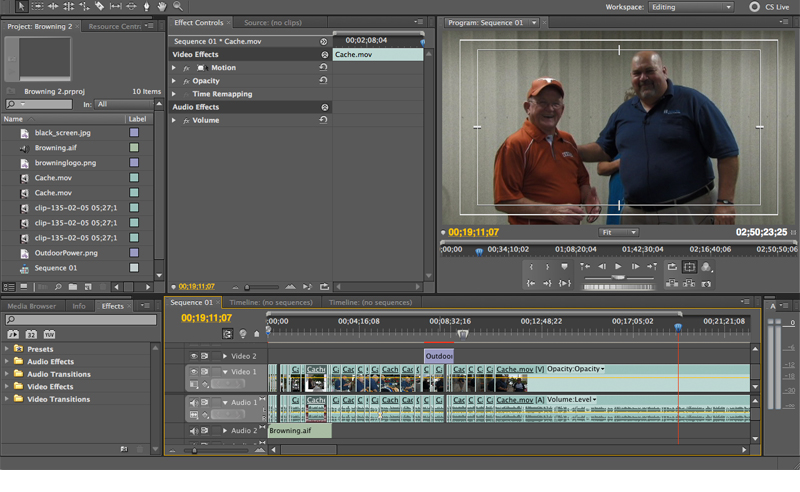
Task: Expand Time Remapping properties
Action: tap(174, 94)
